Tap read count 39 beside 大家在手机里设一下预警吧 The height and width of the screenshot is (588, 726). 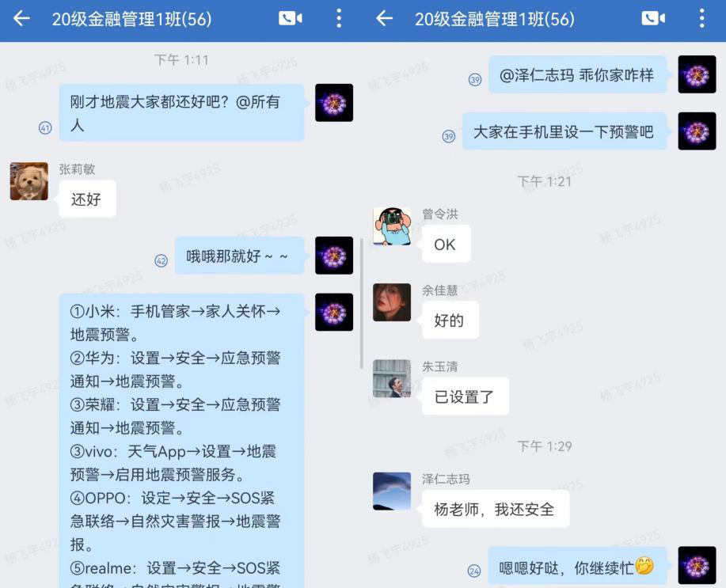449,136
